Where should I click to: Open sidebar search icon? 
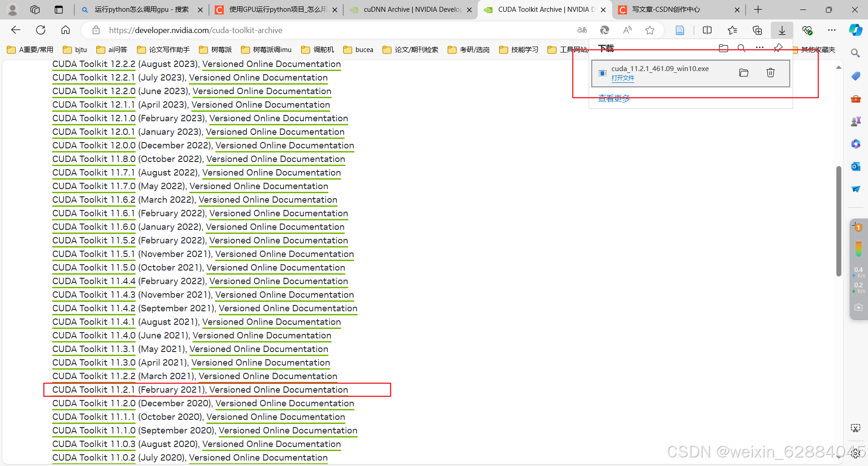855,53
